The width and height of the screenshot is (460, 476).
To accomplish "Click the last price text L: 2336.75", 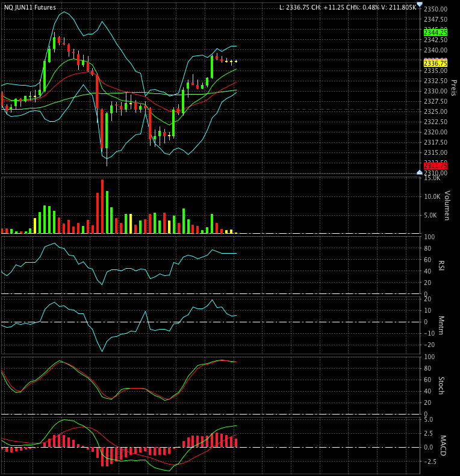I will click(294, 7).
